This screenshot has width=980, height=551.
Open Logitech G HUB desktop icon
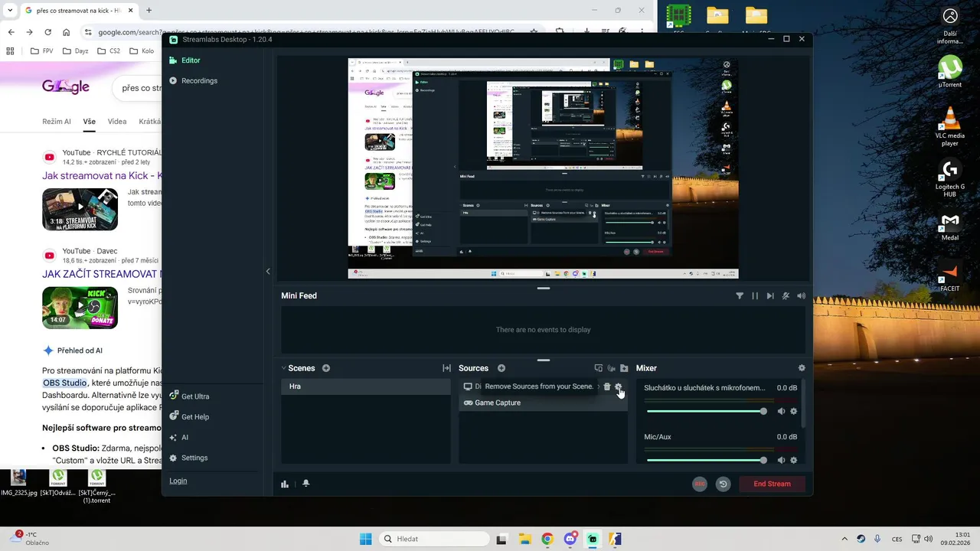(x=950, y=179)
